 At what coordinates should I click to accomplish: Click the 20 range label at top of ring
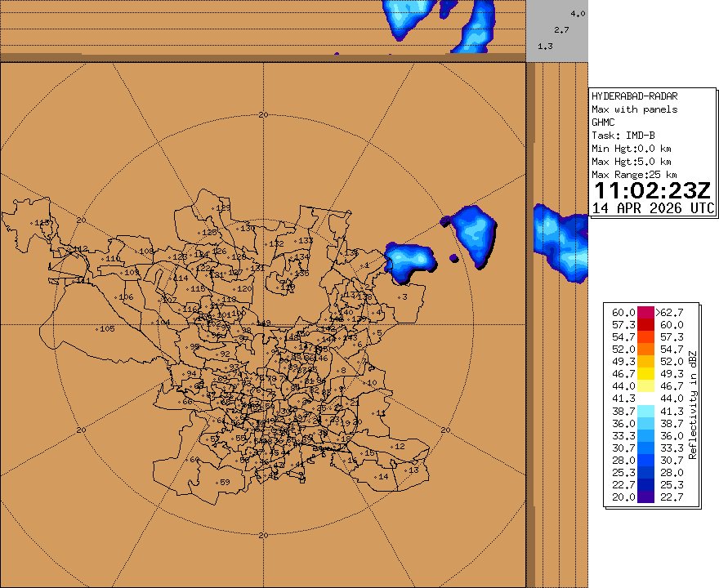tap(263, 114)
